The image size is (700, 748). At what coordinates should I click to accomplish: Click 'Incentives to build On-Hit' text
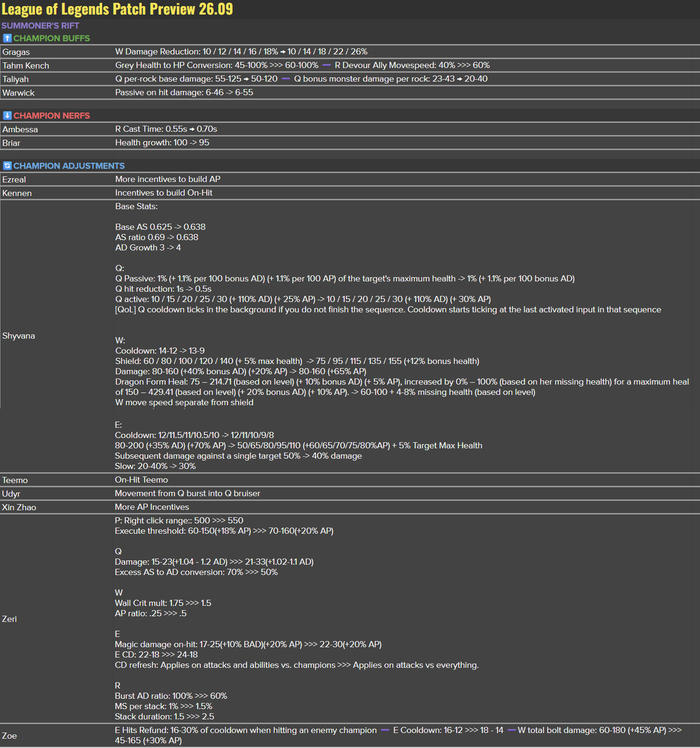click(164, 193)
